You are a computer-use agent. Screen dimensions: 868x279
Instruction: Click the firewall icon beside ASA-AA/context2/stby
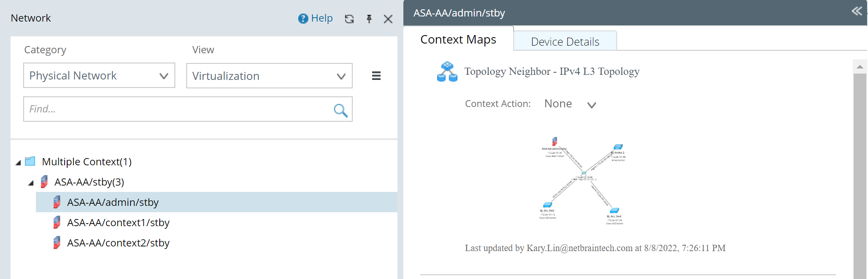pyautogui.click(x=57, y=243)
